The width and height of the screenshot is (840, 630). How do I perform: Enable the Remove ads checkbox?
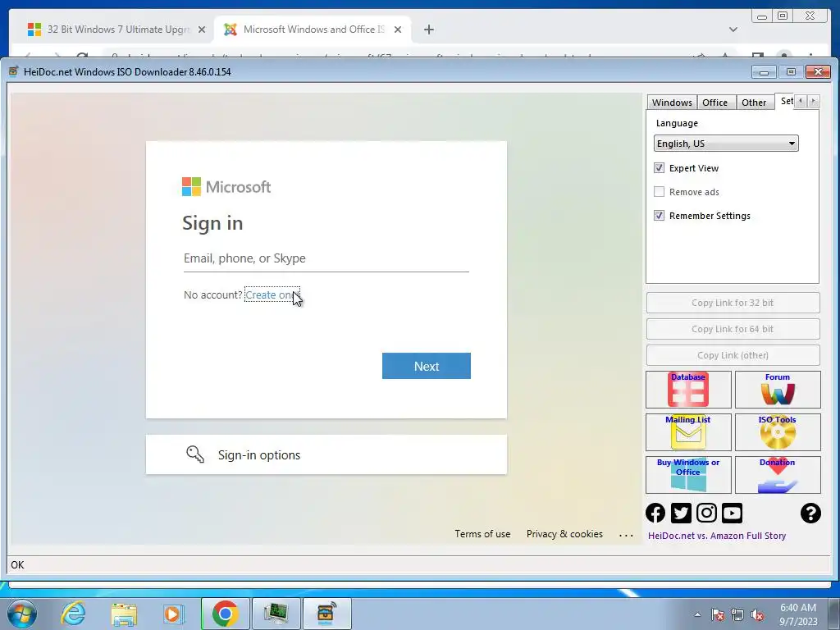pos(659,191)
